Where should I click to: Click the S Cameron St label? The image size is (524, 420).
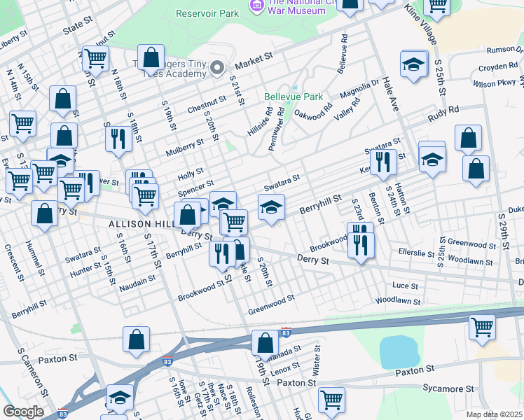[x=33, y=372]
